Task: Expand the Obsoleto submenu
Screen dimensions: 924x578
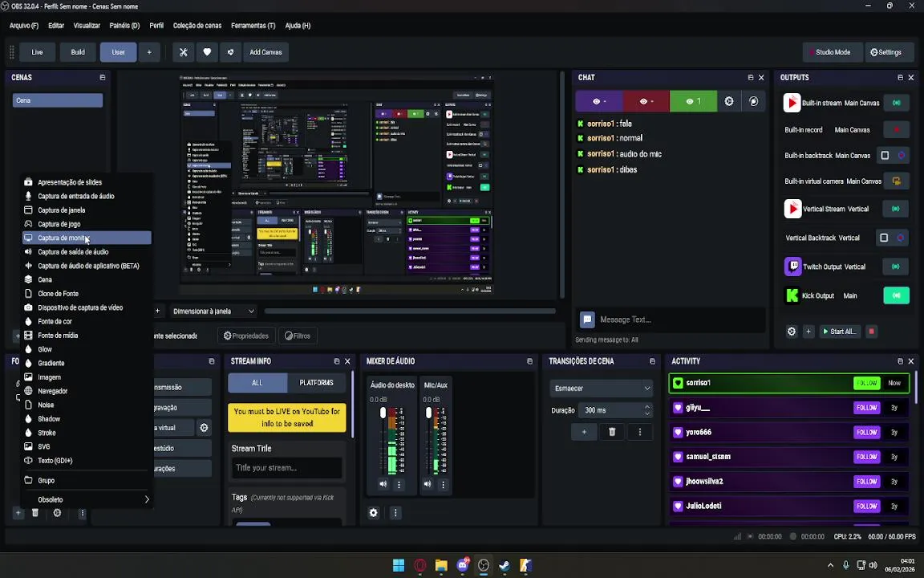Action: tap(87, 499)
